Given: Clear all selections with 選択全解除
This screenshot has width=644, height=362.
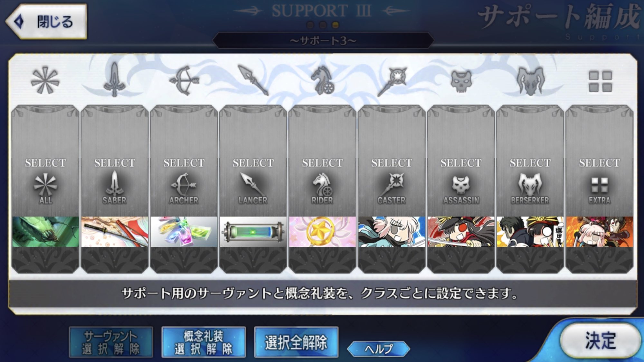Looking at the screenshot, I should [x=296, y=342].
